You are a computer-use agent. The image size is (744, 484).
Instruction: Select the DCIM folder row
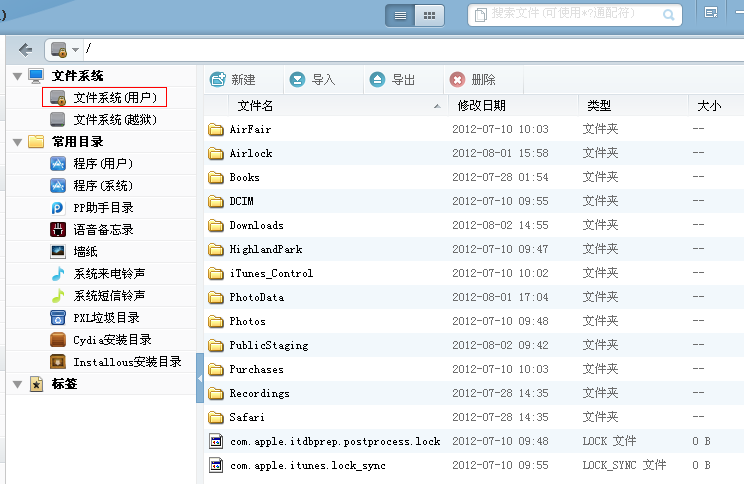(241, 201)
